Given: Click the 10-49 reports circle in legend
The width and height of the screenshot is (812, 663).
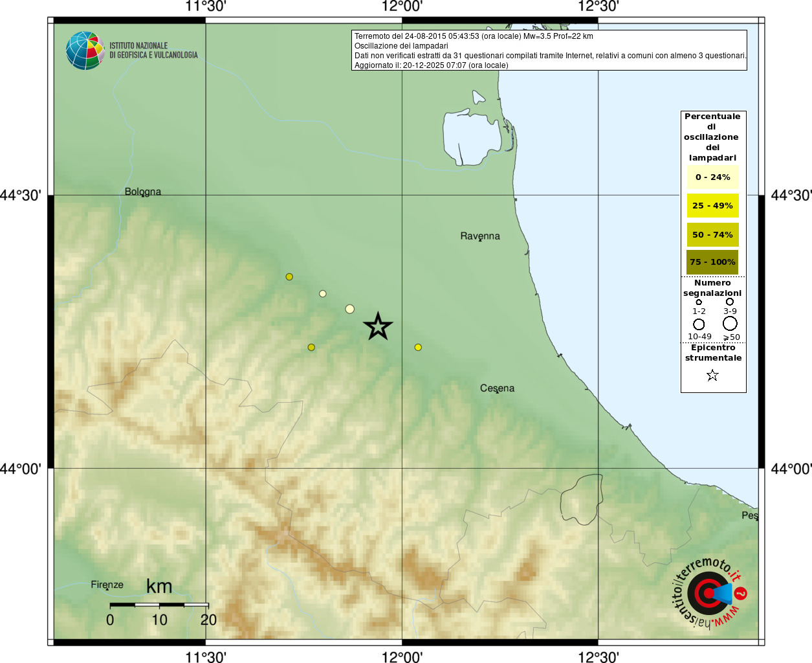Looking at the screenshot, I should [x=699, y=324].
